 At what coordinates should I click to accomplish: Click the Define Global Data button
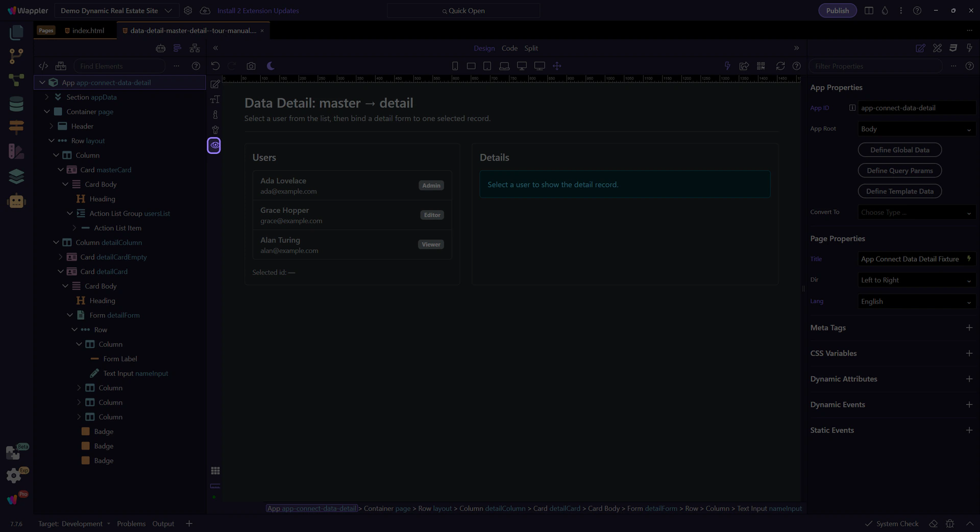pyautogui.click(x=899, y=150)
